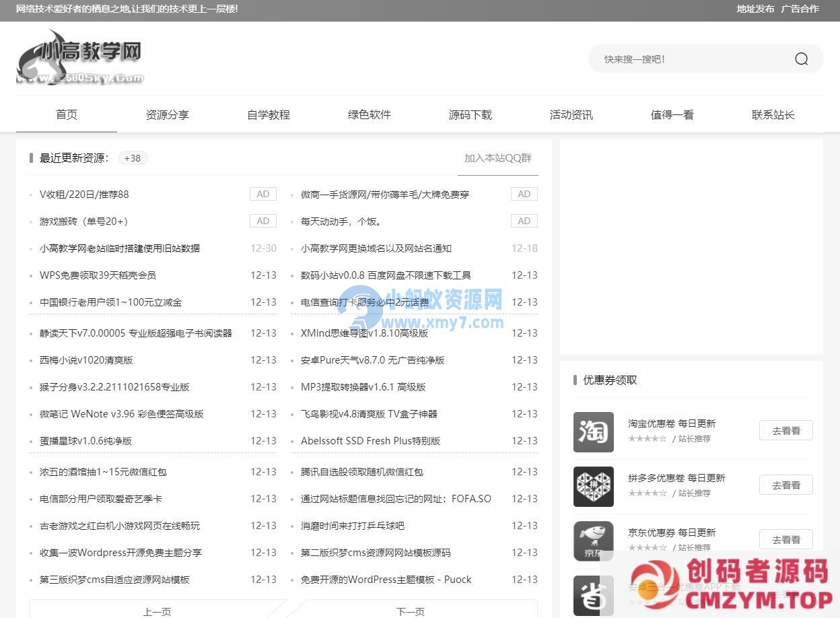Go to previous page with 上一页
The image size is (840, 618).
pos(157,611)
